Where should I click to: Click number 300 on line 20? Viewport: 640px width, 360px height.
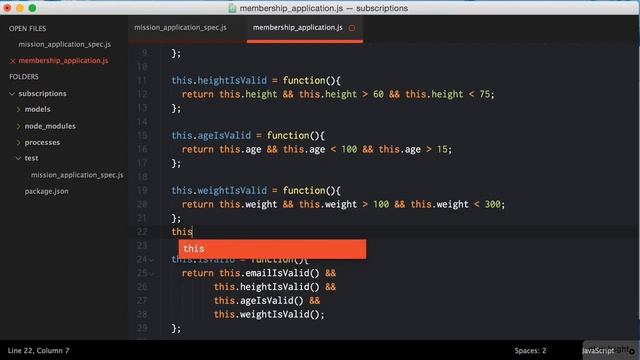pyautogui.click(x=492, y=204)
